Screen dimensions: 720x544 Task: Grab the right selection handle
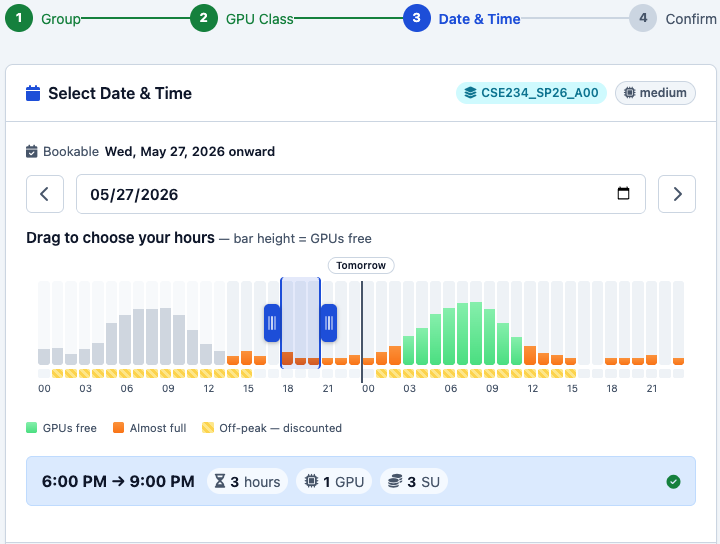click(x=329, y=323)
